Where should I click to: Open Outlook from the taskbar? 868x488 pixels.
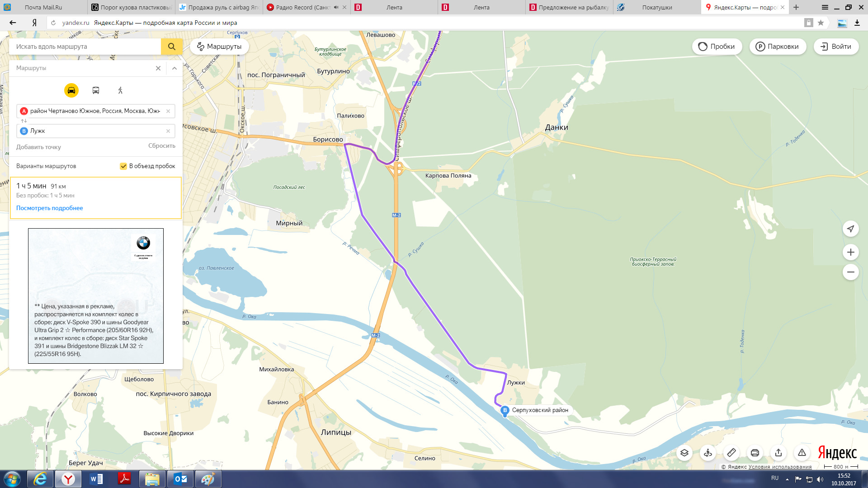(180, 479)
